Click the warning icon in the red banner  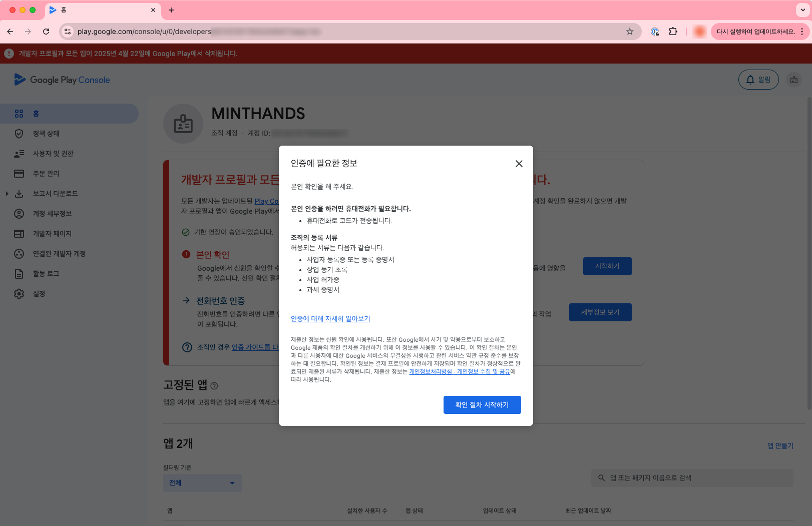[9, 54]
